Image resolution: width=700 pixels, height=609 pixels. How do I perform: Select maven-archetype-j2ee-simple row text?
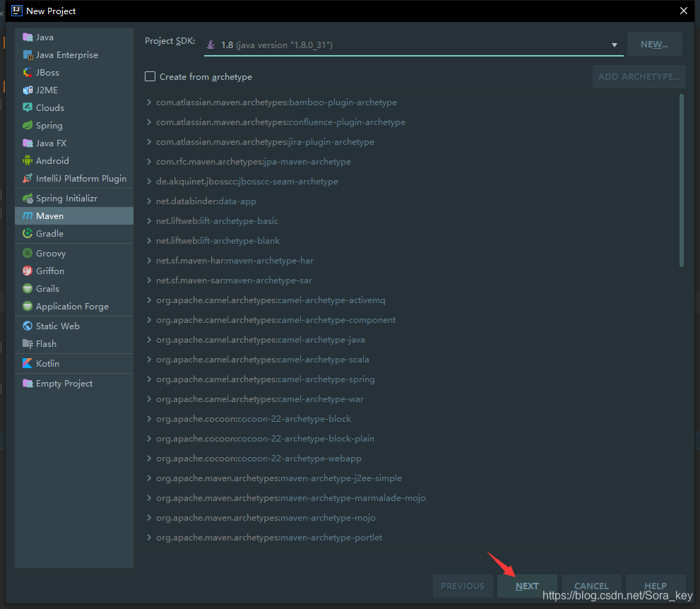pyautogui.click(x=279, y=478)
